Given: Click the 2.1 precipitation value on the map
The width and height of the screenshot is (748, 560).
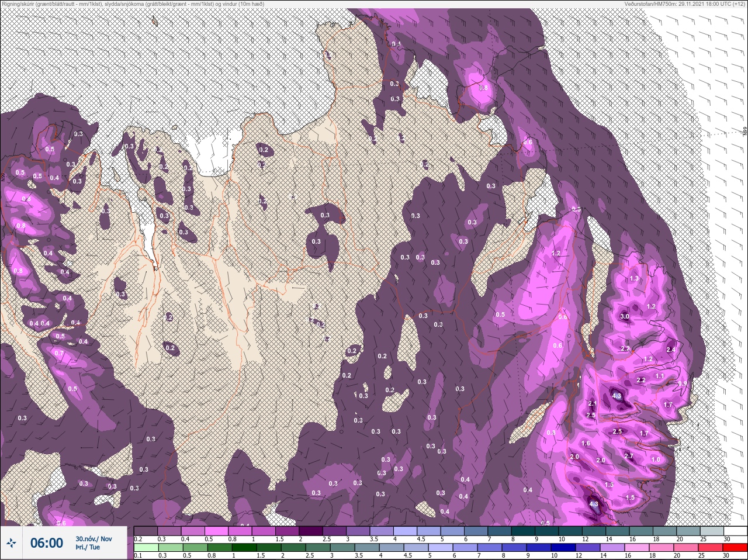Looking at the screenshot, I should (x=592, y=403).
